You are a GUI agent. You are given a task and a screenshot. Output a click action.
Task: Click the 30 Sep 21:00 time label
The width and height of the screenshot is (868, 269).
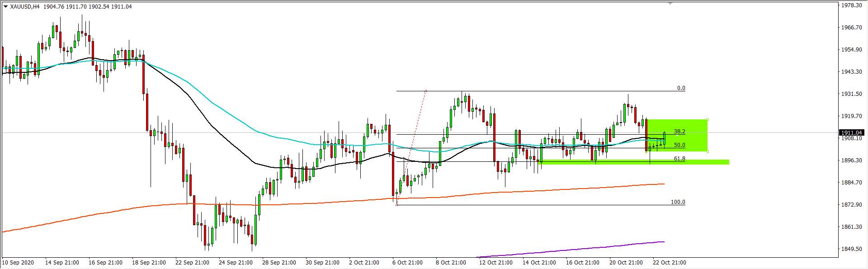coord(322,263)
